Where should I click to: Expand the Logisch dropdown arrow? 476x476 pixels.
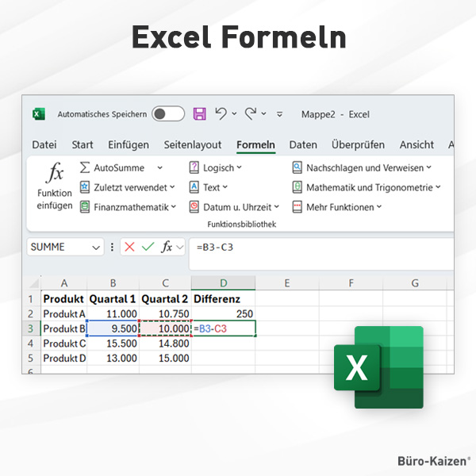240,167
